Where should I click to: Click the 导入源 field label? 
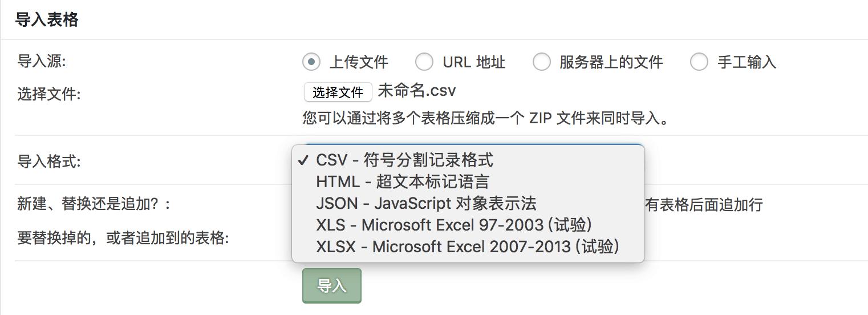(x=42, y=61)
